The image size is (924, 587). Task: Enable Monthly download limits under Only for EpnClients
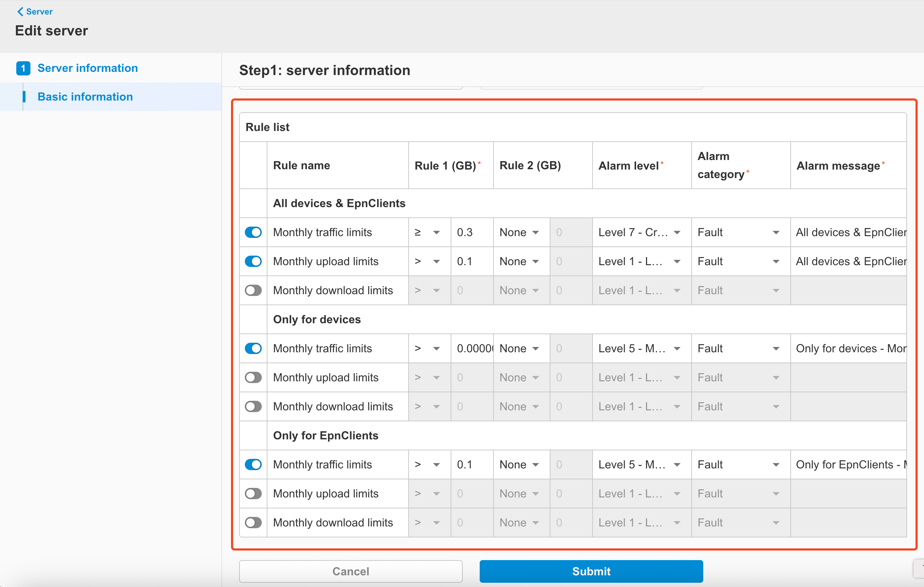[253, 523]
